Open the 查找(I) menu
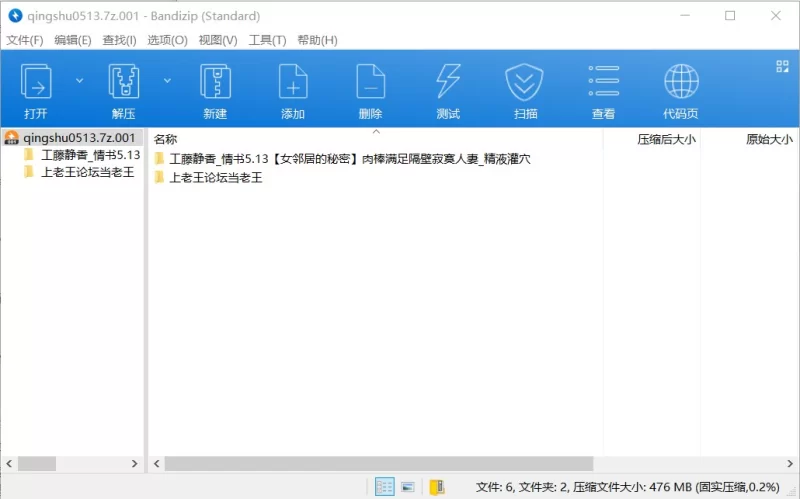Image resolution: width=800 pixels, height=499 pixels. [119, 40]
